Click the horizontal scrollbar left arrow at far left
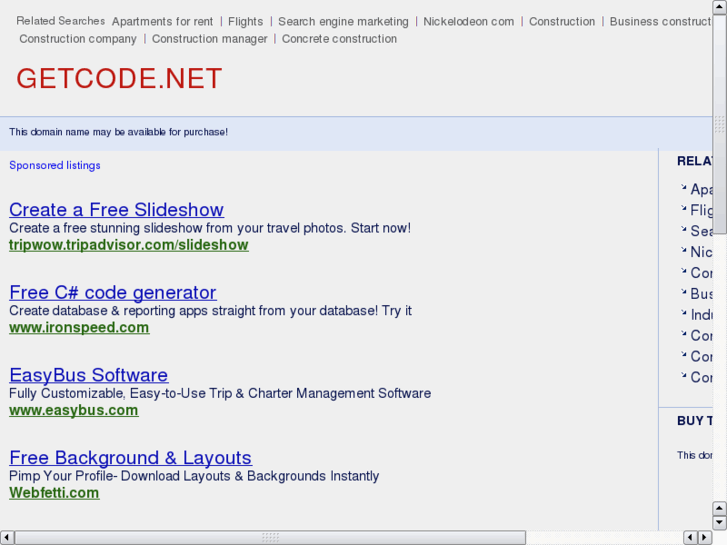 pos(6,538)
